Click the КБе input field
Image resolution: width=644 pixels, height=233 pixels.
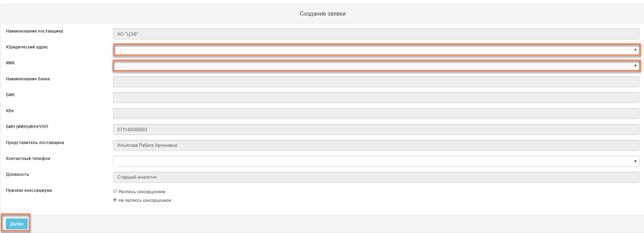[376, 114]
